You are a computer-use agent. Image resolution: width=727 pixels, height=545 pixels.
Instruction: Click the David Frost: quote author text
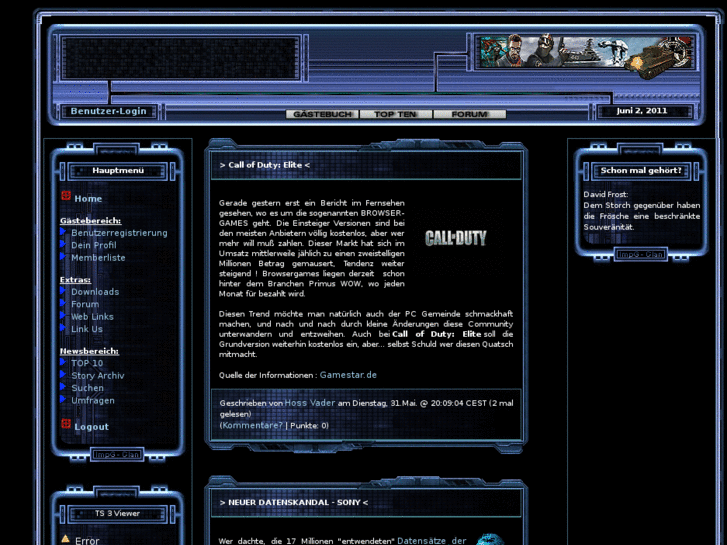coord(606,194)
